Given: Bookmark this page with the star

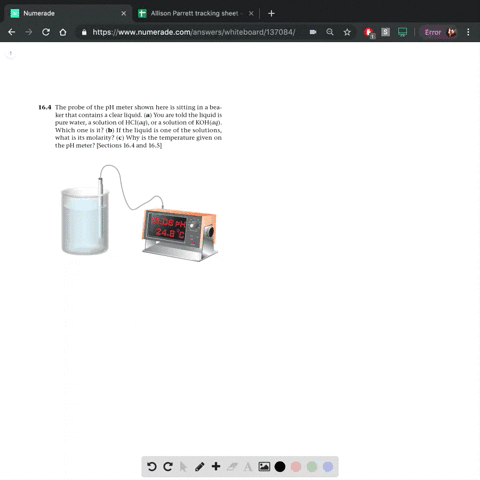Looking at the screenshot, I should point(347,32).
